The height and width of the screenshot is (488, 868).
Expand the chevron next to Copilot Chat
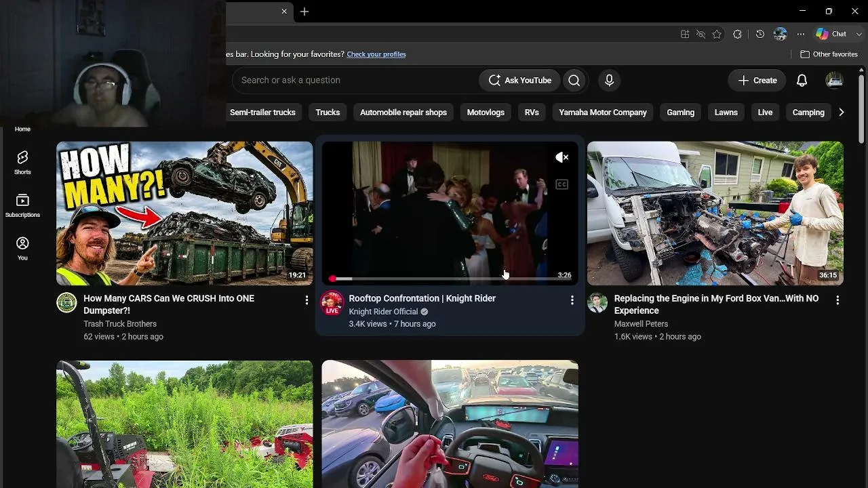(x=859, y=34)
